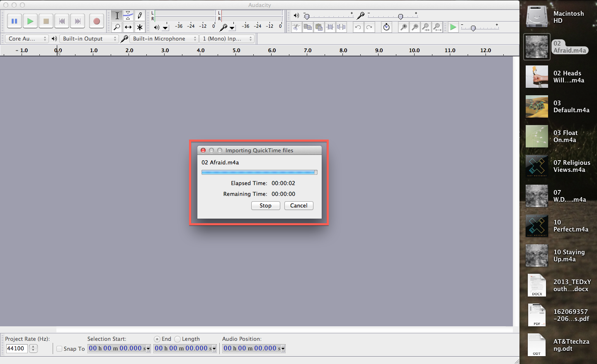This screenshot has height=364, width=597.
Task: Select the Length radio button
Action: pyautogui.click(x=177, y=339)
